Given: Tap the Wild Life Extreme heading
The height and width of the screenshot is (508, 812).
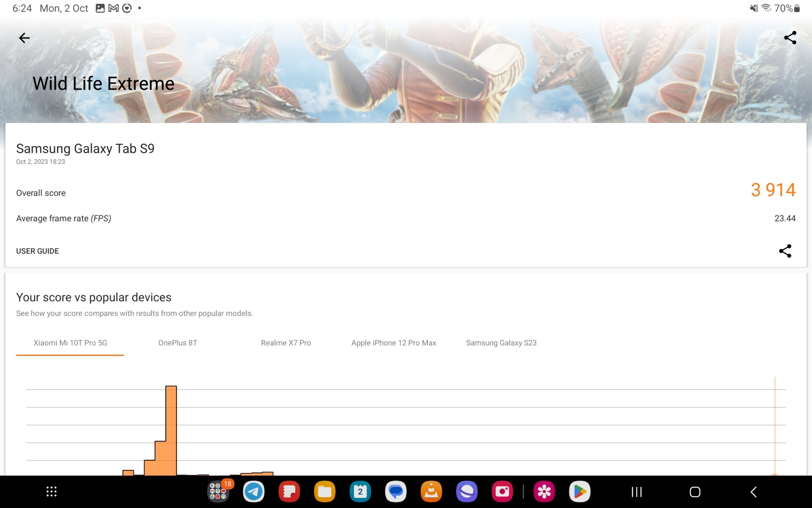Looking at the screenshot, I should click(104, 83).
